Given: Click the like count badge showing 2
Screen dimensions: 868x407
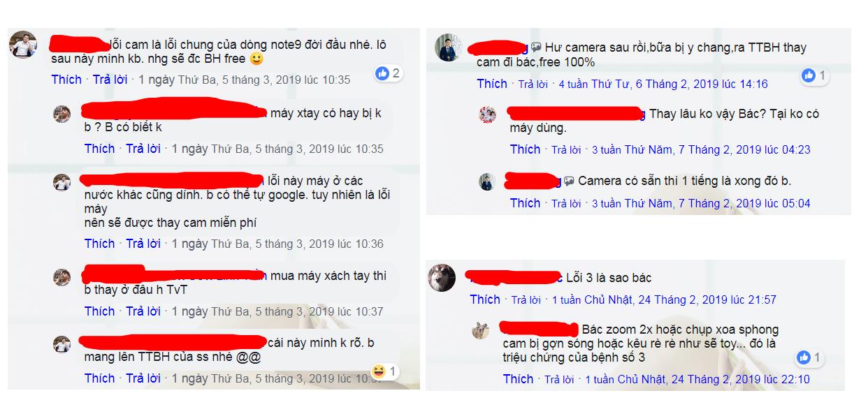Looking at the screenshot, I should [388, 73].
